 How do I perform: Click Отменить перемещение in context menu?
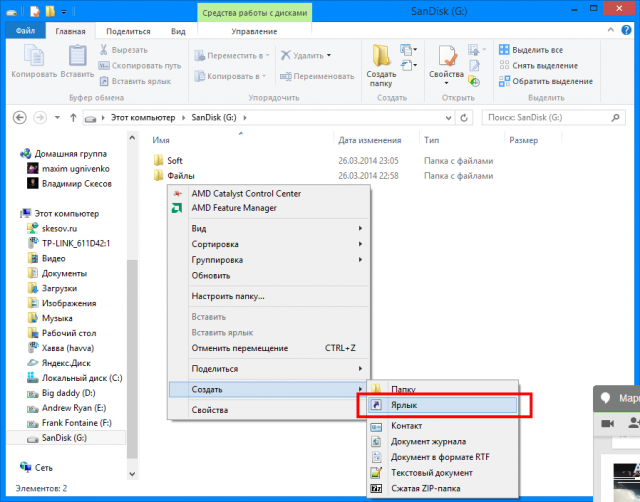tap(269, 348)
